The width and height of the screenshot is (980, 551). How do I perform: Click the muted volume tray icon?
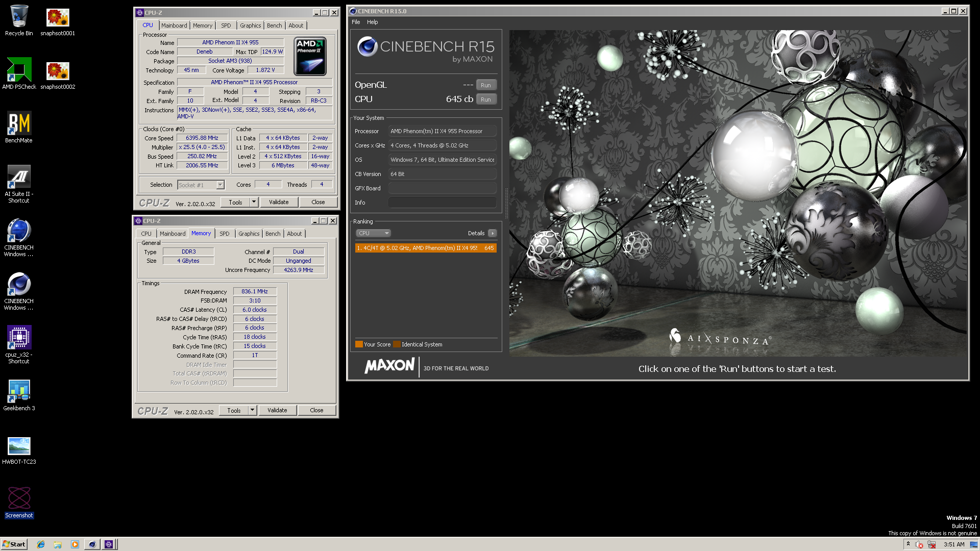point(919,544)
